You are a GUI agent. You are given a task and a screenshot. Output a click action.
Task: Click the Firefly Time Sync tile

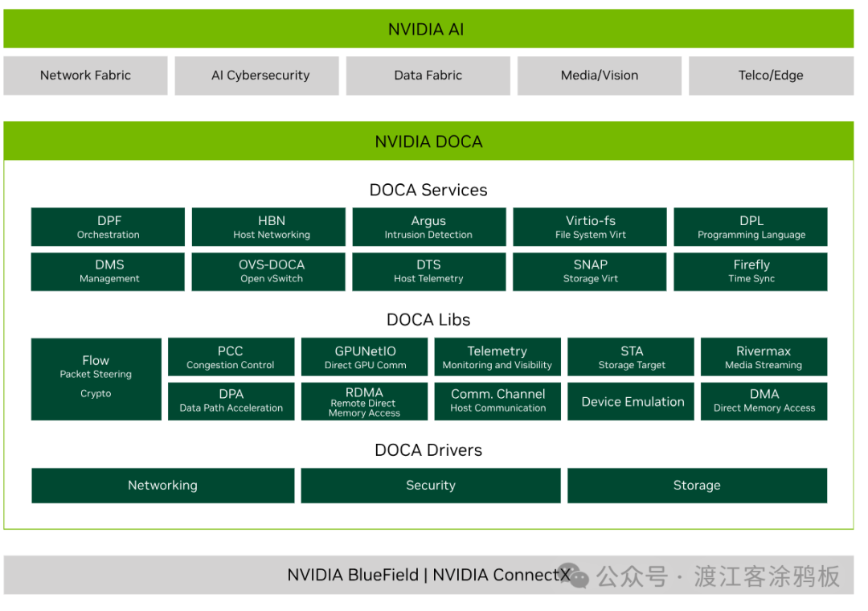click(750, 271)
